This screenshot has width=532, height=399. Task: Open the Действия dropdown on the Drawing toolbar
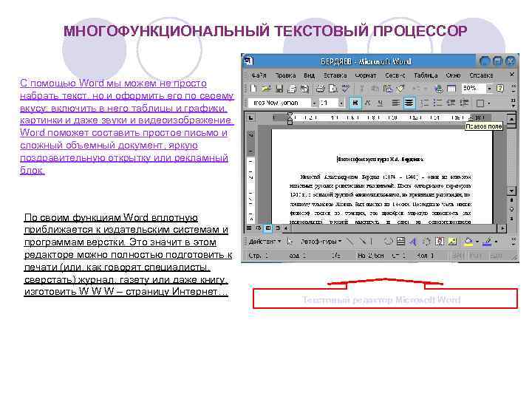pos(265,242)
